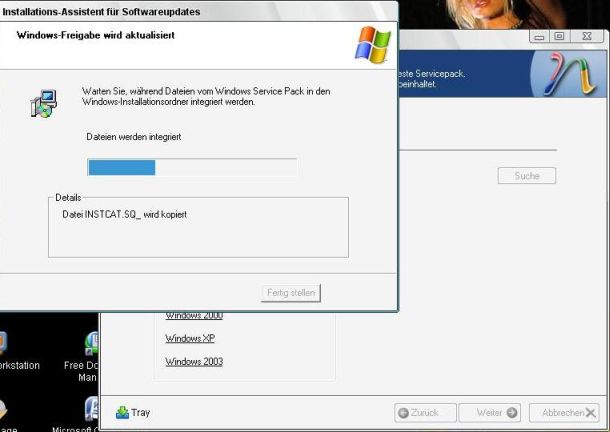Click the arrow icon on the Weiter button
The width and height of the screenshot is (610, 432).
coord(512,413)
